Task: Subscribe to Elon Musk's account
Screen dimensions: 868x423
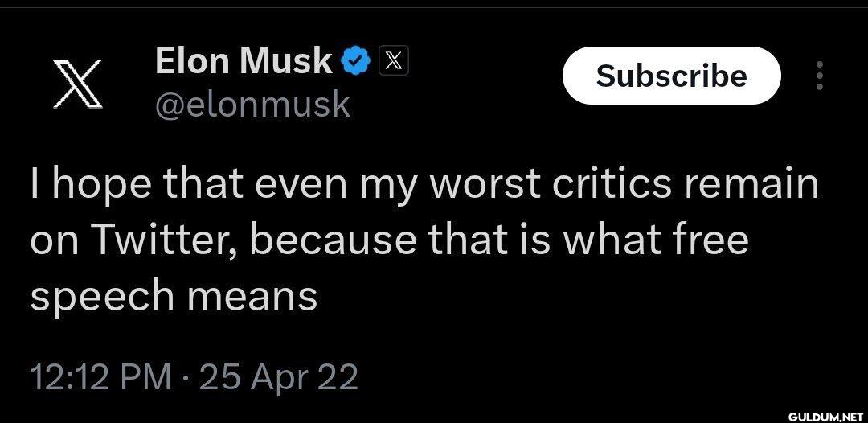Action: [671, 76]
